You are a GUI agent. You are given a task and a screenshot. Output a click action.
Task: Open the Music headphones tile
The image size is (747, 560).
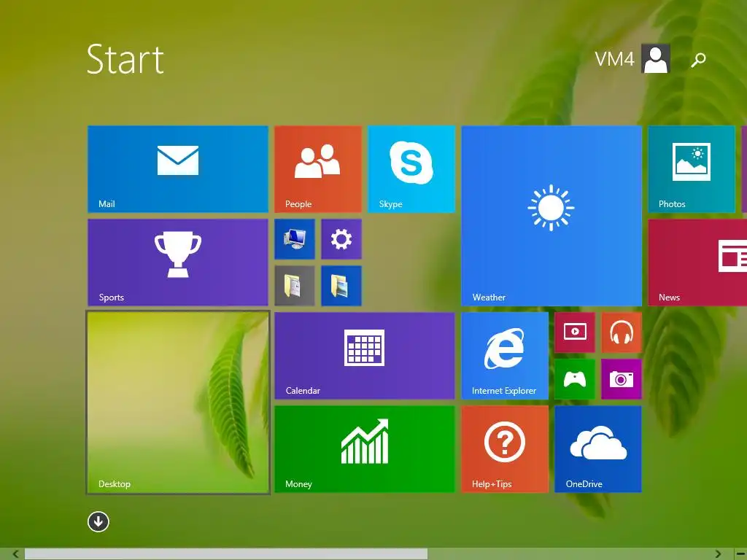click(x=622, y=332)
